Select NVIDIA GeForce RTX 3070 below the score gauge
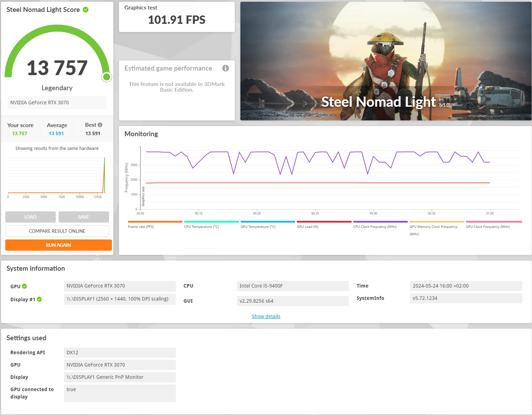 tap(57, 103)
